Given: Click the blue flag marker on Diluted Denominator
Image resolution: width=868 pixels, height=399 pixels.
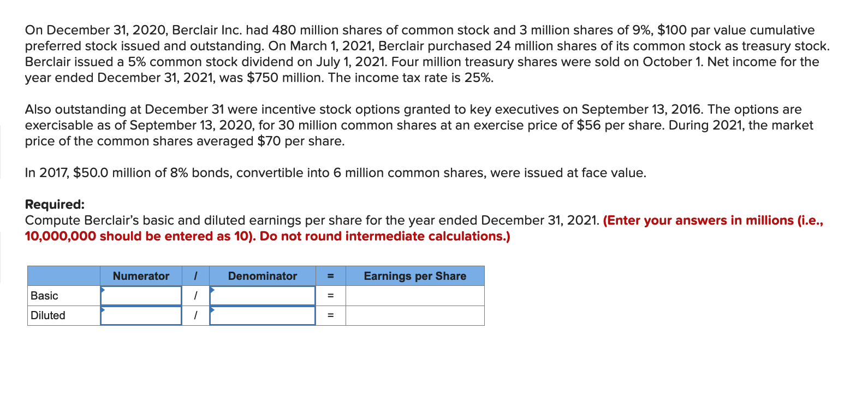Looking at the screenshot, I should pyautogui.click(x=213, y=309).
